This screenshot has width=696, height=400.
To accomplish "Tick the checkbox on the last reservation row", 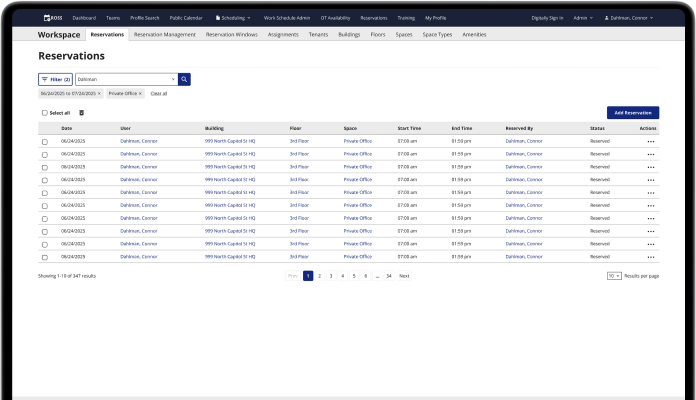I will [45, 257].
